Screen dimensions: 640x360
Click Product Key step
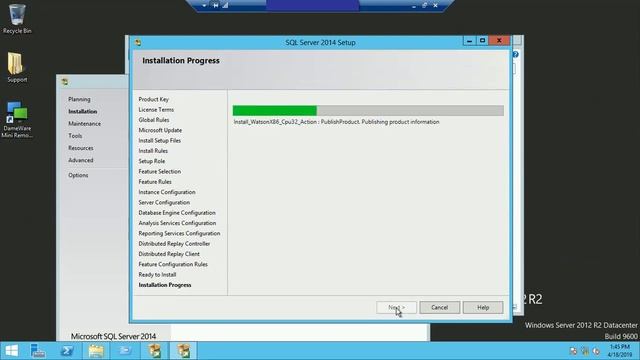coord(153,99)
